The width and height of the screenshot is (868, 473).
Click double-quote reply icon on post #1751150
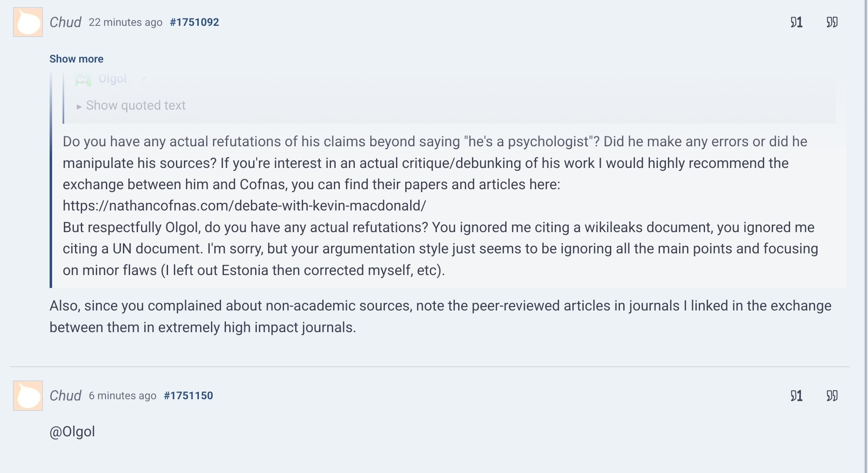(x=832, y=395)
